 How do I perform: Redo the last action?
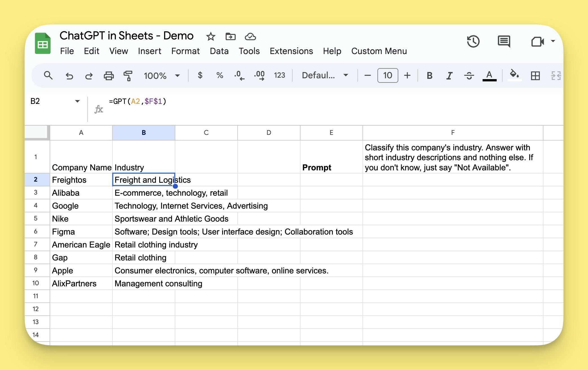pyautogui.click(x=89, y=75)
